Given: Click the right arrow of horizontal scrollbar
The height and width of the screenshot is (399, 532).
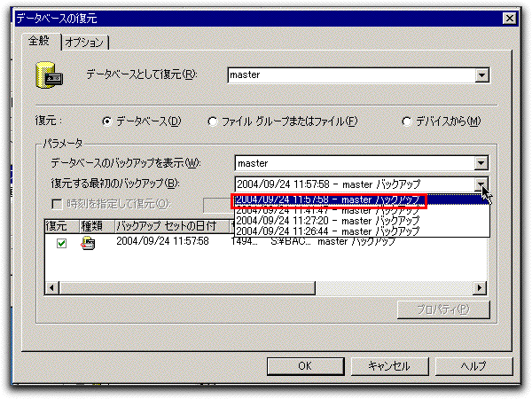Looking at the screenshot, I should point(480,288).
